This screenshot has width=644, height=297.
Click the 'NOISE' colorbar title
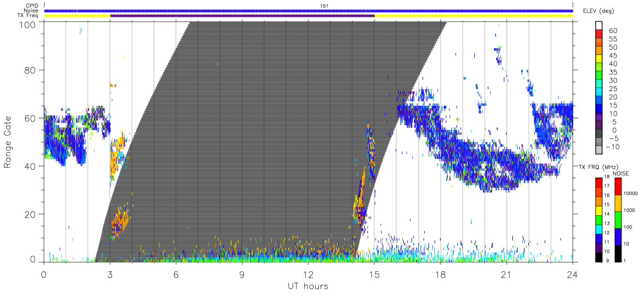point(620,173)
